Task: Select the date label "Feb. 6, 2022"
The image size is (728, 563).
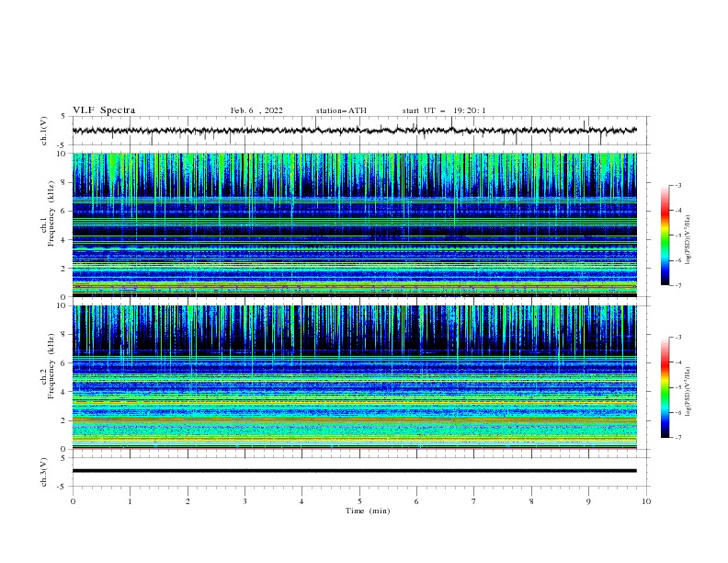Action: tap(256, 110)
